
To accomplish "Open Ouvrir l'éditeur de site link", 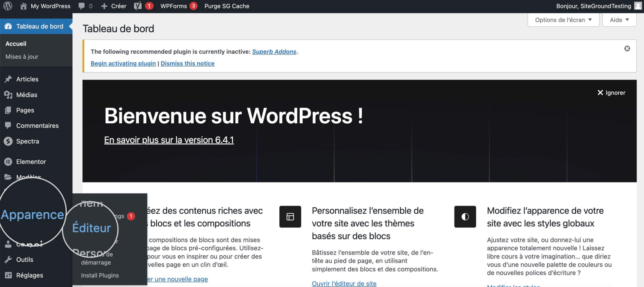I will [x=344, y=283].
